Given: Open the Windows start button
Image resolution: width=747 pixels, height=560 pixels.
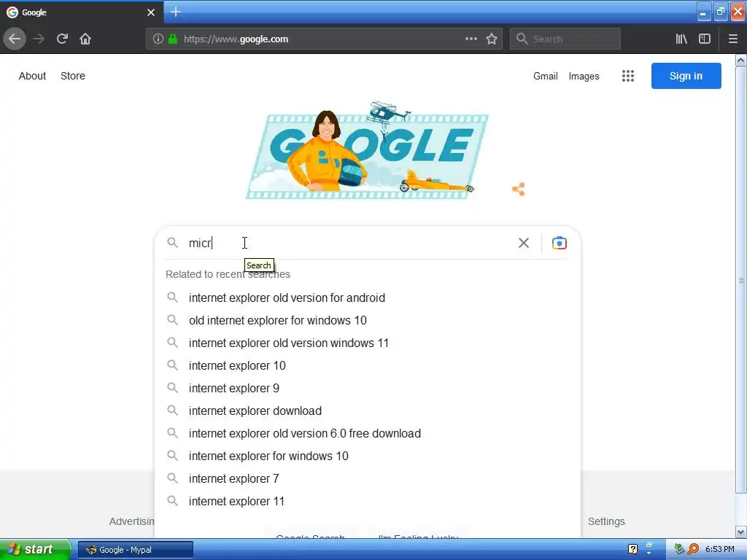Looking at the screenshot, I should (35, 549).
